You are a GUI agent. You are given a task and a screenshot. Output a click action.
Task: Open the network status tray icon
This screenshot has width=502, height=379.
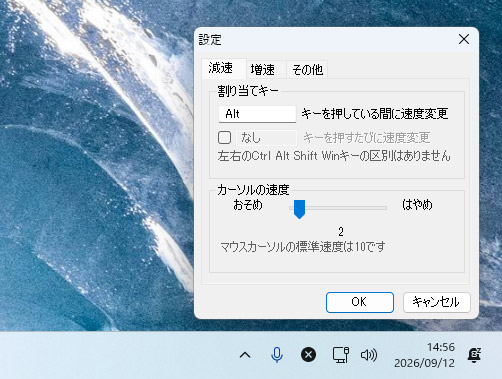[x=341, y=355]
